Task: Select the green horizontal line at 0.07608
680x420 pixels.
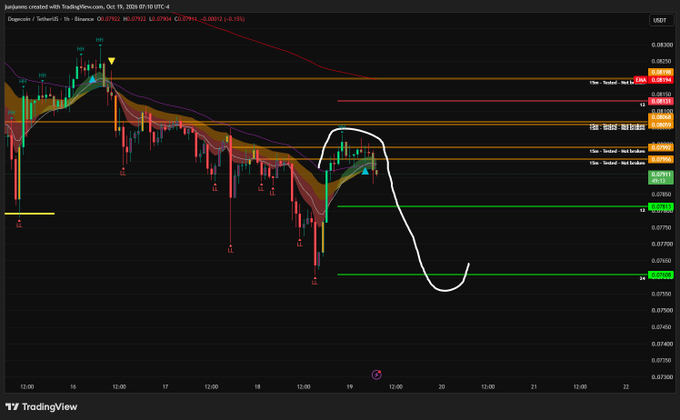Action: (492, 275)
